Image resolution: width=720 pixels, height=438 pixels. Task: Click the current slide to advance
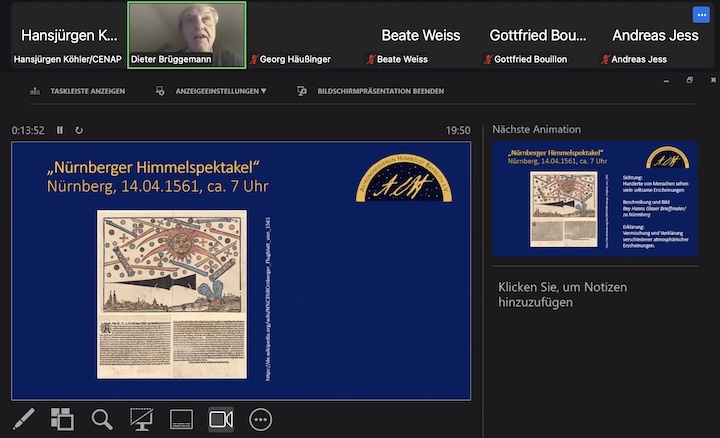coord(241,270)
